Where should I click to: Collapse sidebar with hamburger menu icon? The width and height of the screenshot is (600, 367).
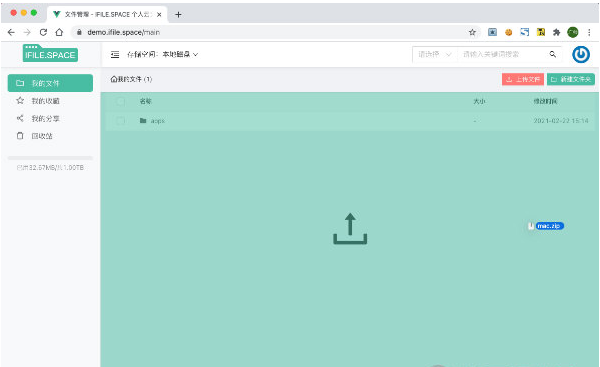pos(115,54)
